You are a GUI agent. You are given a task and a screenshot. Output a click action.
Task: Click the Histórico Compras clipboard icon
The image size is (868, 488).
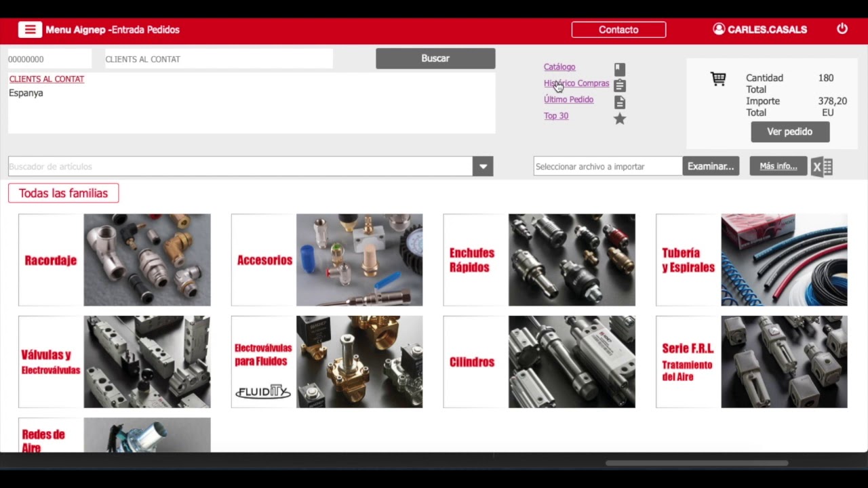click(620, 85)
